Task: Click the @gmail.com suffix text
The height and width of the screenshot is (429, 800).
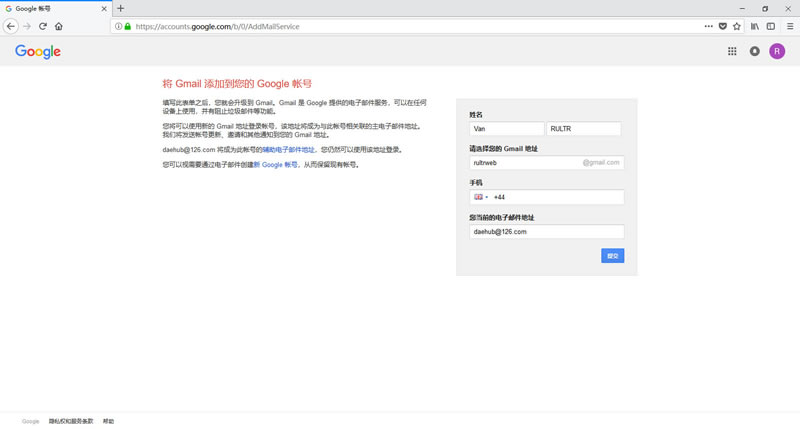Action: 601,163
